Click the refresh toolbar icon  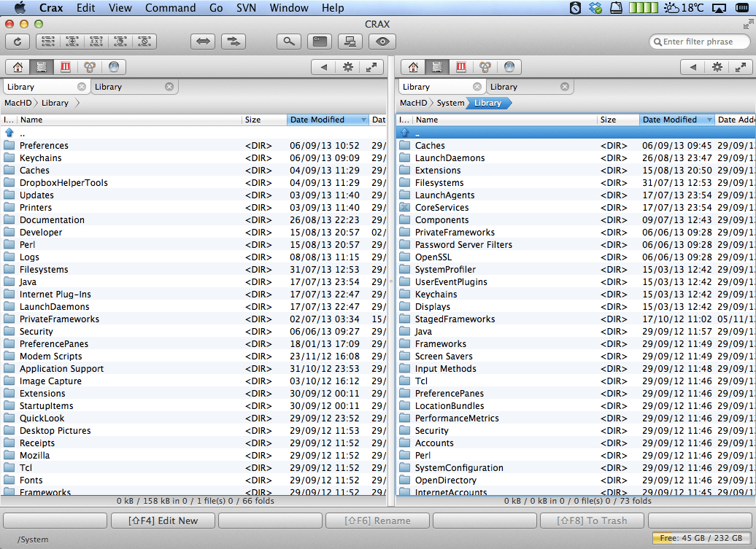tap(18, 42)
